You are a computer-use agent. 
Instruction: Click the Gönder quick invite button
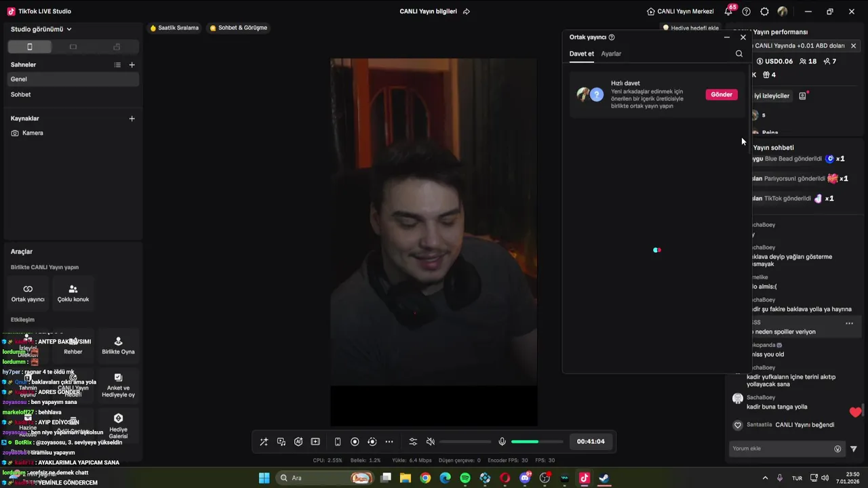pos(722,95)
